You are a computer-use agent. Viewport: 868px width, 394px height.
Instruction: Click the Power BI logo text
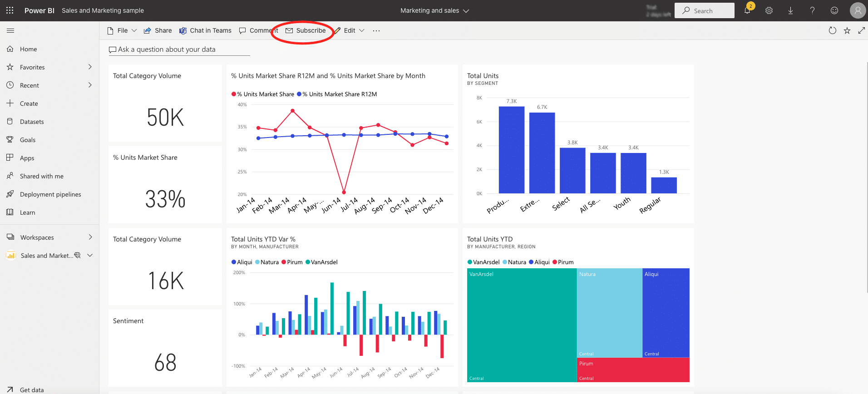(39, 10)
